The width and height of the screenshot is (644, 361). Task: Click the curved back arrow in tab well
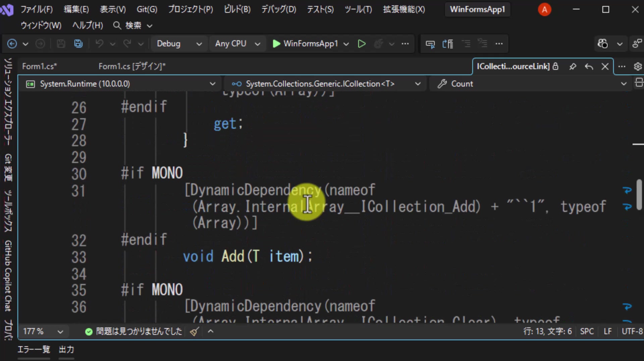click(589, 66)
